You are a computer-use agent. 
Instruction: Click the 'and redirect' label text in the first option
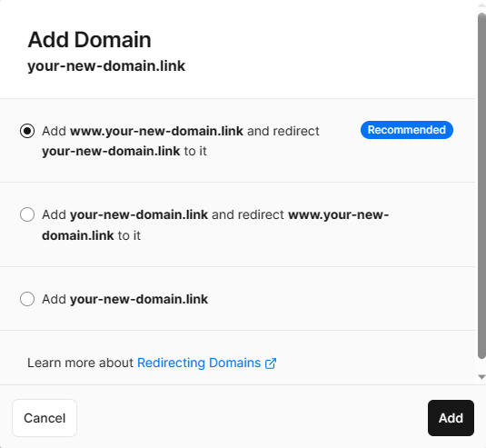pyautogui.click(x=283, y=131)
